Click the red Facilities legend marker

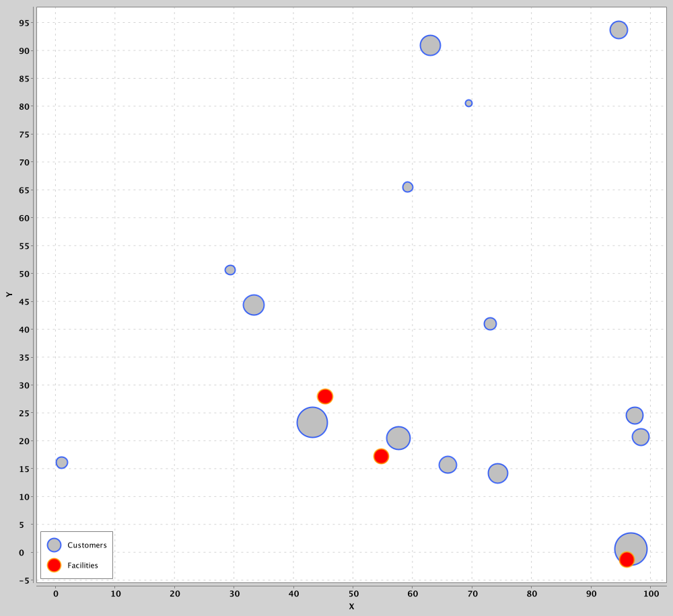(54, 566)
